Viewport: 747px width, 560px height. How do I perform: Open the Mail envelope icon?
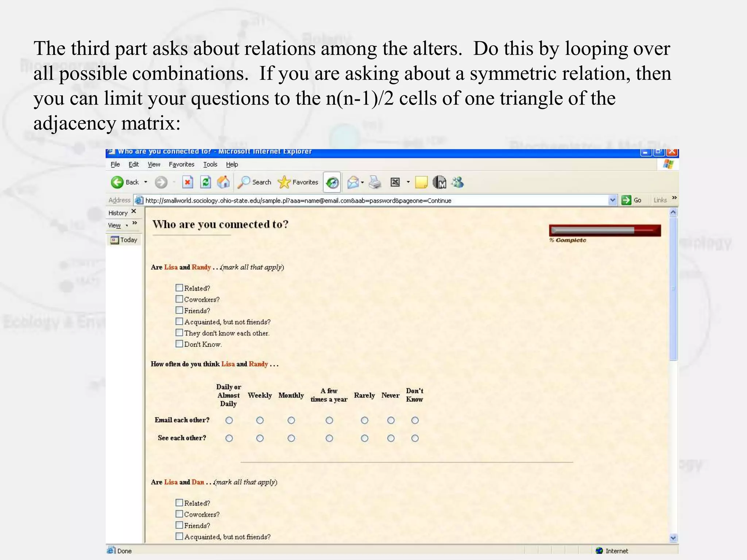[x=353, y=182]
